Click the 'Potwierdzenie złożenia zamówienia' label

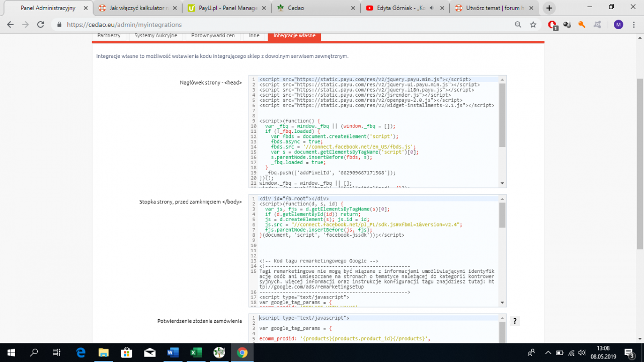[x=200, y=321]
